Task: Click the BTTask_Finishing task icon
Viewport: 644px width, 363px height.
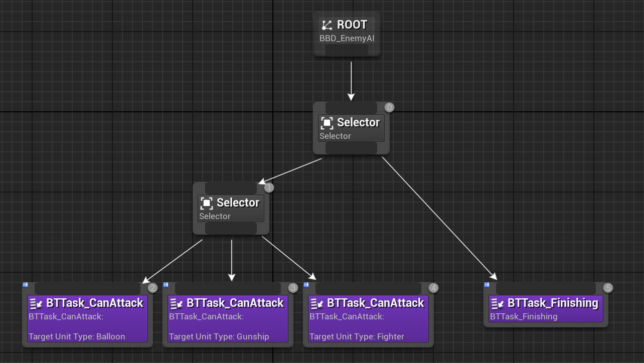Action: [498, 303]
